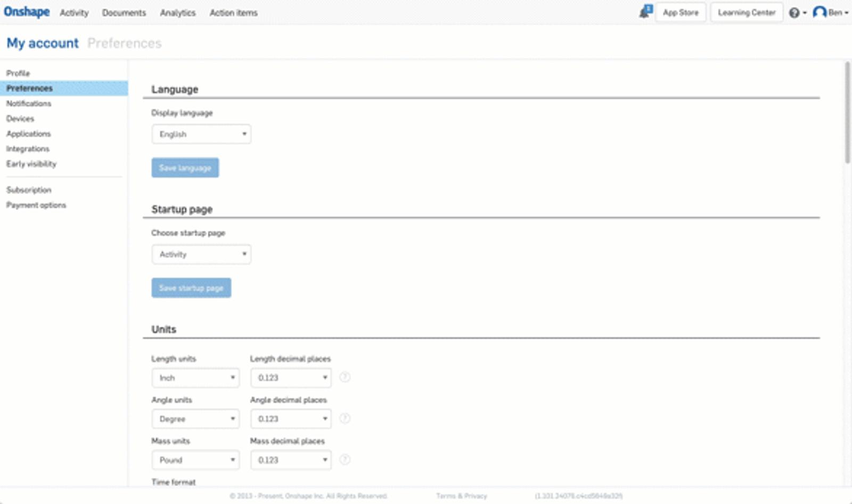This screenshot has width=852, height=504.
Task: Expand the Angle units dropdown
Action: point(195,419)
